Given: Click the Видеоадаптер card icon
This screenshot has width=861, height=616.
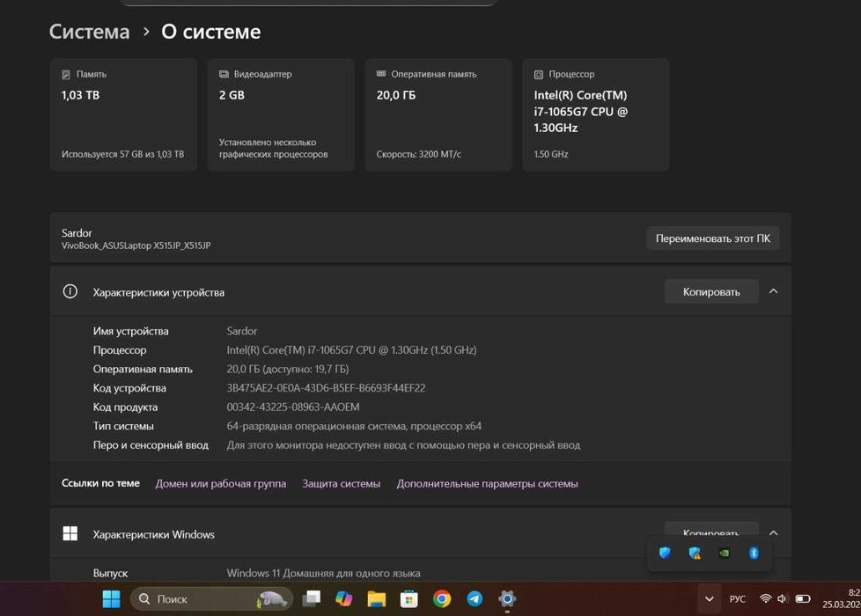Looking at the screenshot, I should click(x=224, y=74).
